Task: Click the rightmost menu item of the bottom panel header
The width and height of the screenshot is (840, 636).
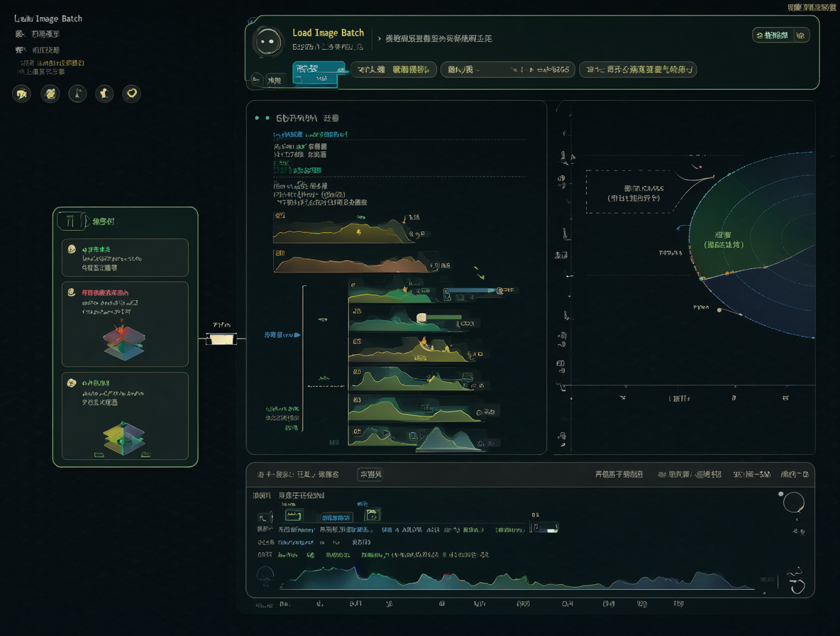Action: 795,474
